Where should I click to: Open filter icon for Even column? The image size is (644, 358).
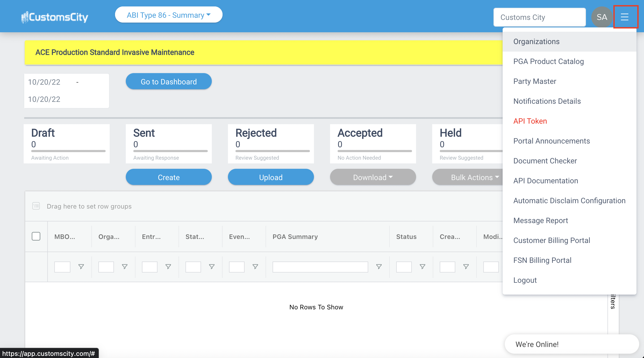tap(255, 267)
